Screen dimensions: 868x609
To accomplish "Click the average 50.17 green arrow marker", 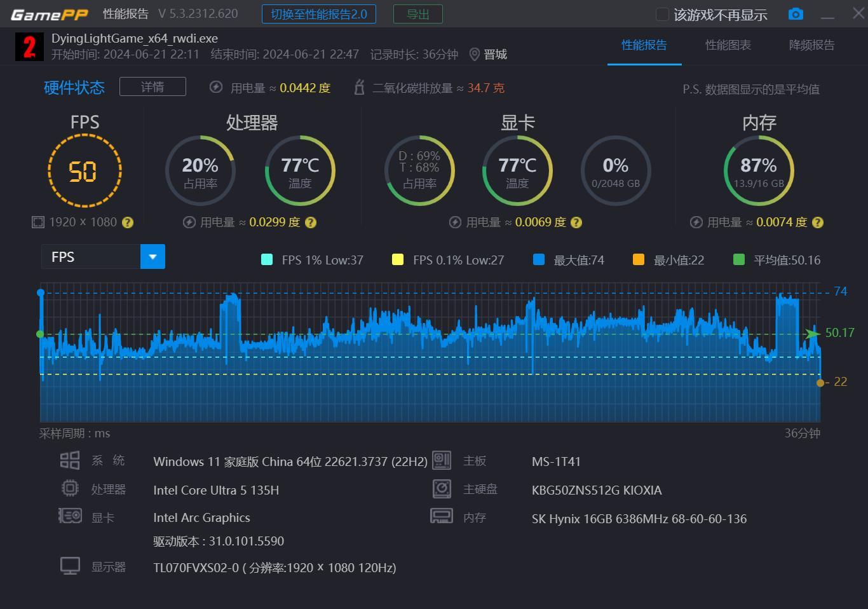I will (813, 333).
